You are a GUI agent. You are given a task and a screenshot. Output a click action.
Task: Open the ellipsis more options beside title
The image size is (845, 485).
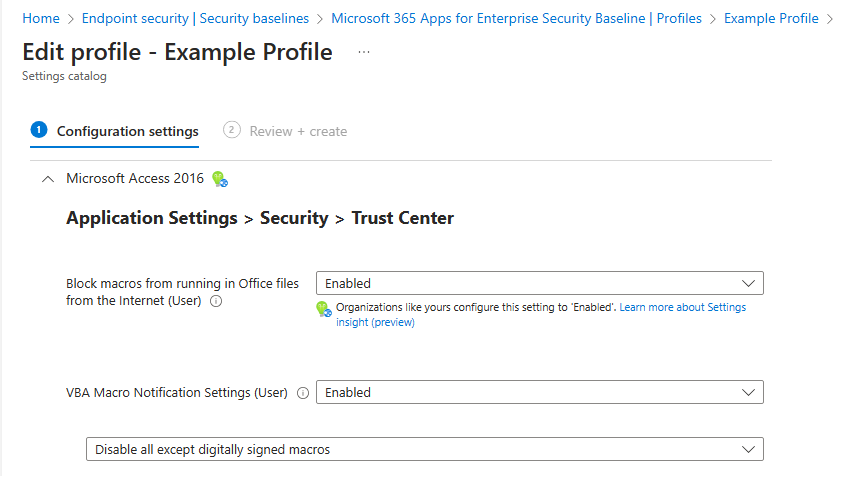coord(364,53)
